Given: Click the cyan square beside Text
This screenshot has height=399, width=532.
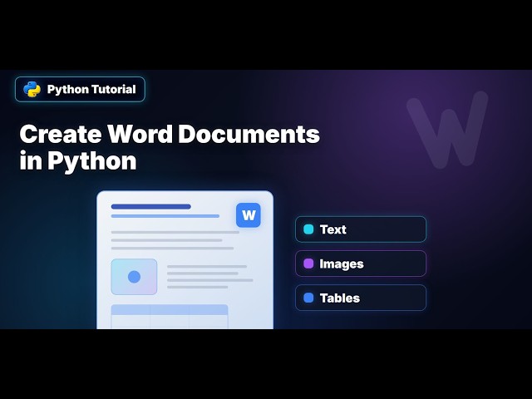Looking at the screenshot, I should point(308,229).
